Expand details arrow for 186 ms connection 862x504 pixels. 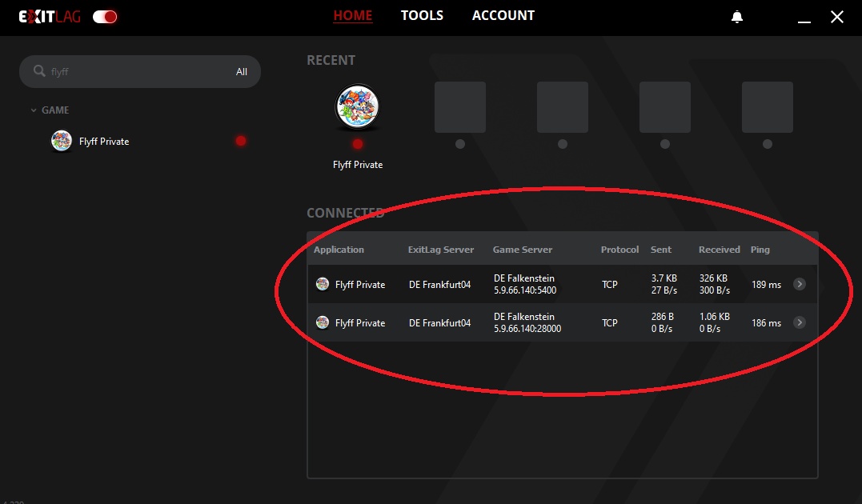pyautogui.click(x=799, y=322)
